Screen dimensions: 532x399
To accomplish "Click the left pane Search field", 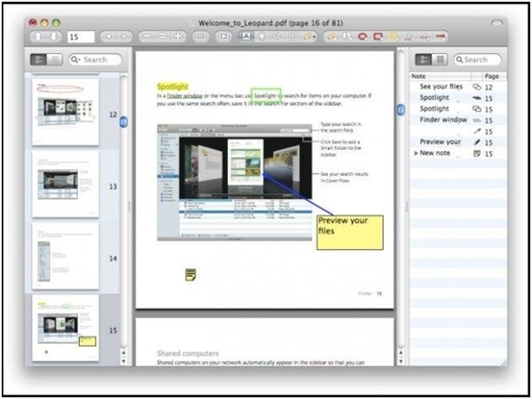I will point(95,59).
